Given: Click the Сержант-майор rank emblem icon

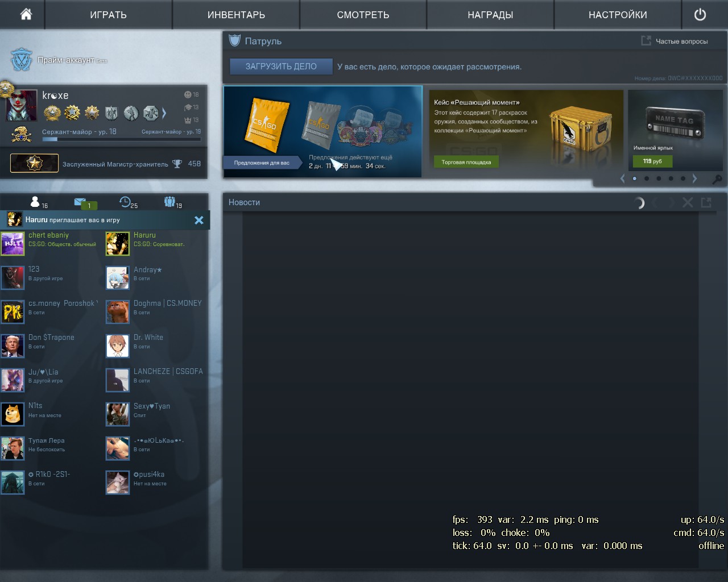Looking at the screenshot, I should (22, 134).
